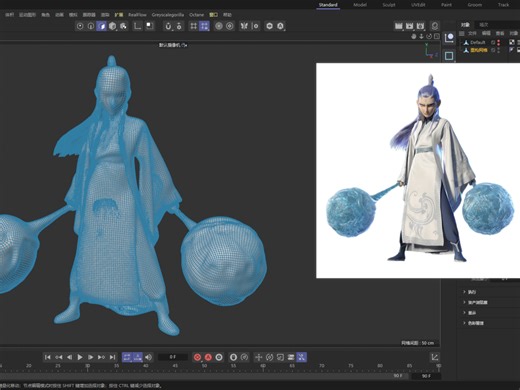Toggle layer checkbox beside yellow object
Image resolution: width=520 pixels, height=390 pixels.
[x=493, y=50]
